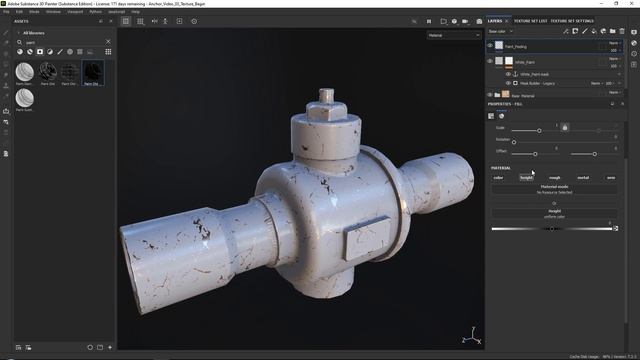Image resolution: width=640 pixels, height=360 pixels.
Task: Filter assets by environment maps icon
Action: (90, 52)
